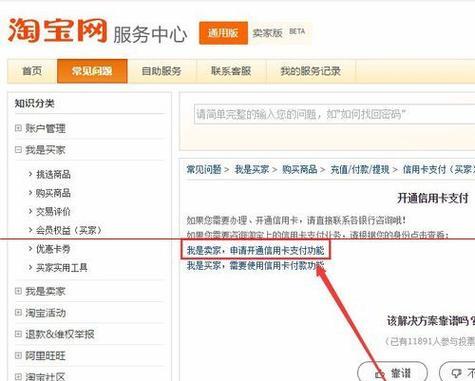Open the 自助服务 tab
Screen dimensions: 475x381
161,71
